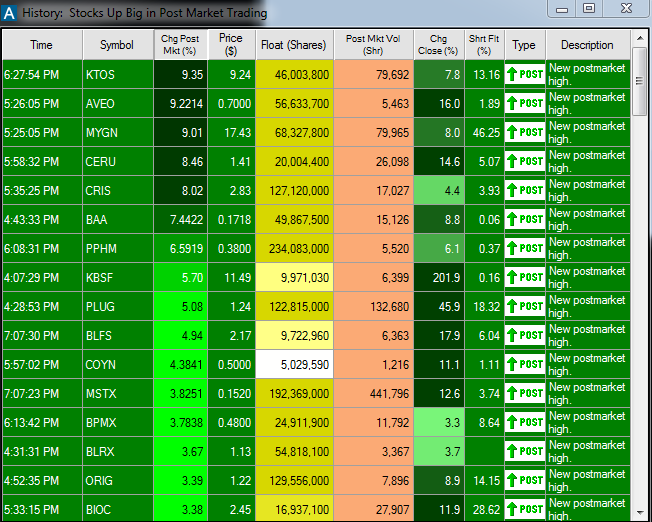Select the CRIS symbol cell
This screenshot has width=652, height=522.
[118, 190]
